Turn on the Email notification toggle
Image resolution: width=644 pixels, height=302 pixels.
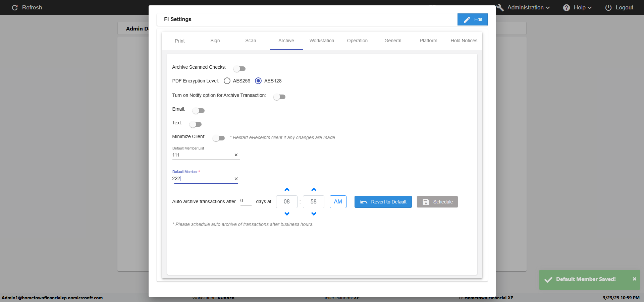tap(199, 111)
